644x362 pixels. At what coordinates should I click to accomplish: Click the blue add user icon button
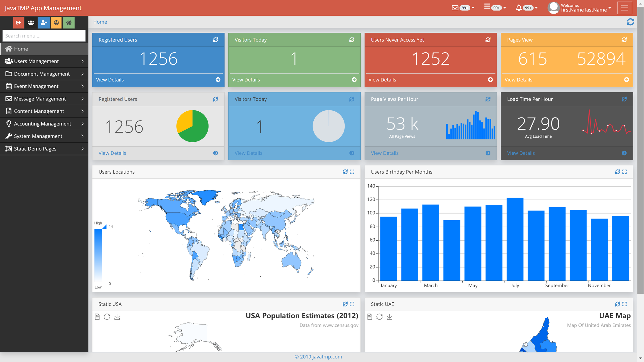pos(44,23)
